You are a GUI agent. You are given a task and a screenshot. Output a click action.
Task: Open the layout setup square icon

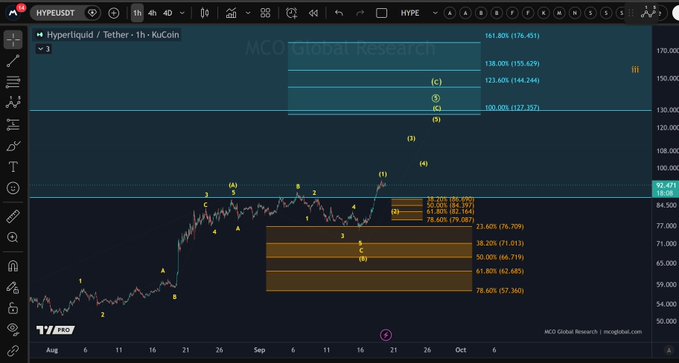[x=382, y=13]
